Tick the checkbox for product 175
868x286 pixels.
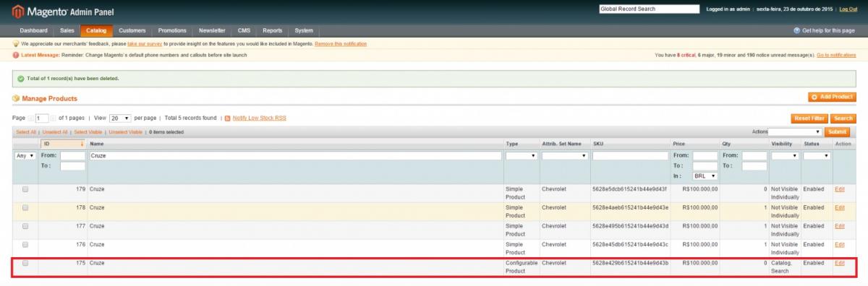click(25, 263)
